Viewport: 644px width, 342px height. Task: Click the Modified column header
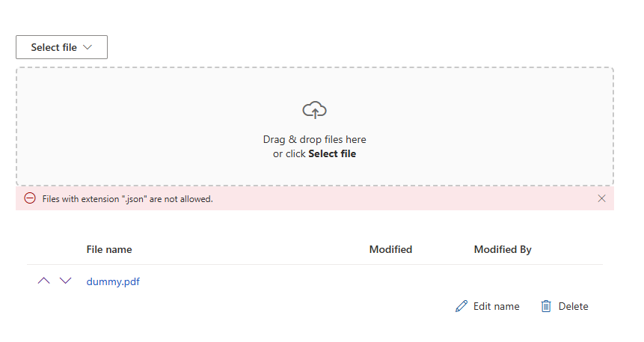(x=390, y=249)
